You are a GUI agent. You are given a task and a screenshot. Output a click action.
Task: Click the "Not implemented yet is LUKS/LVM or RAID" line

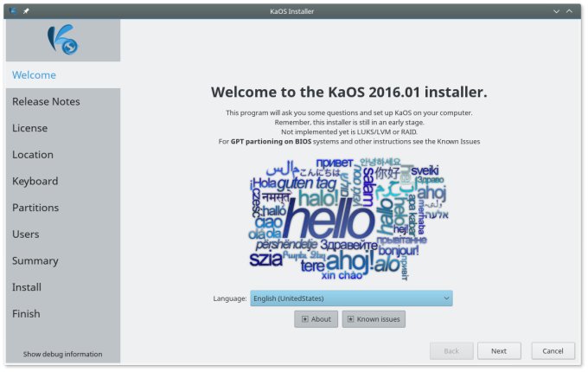[349, 132]
